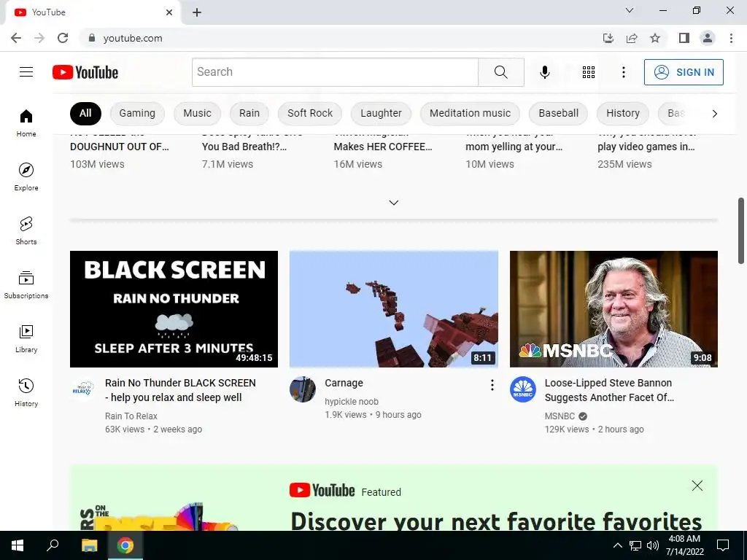This screenshot has width=747, height=560.
Task: Open a new Chrome tab
Action: tap(197, 12)
